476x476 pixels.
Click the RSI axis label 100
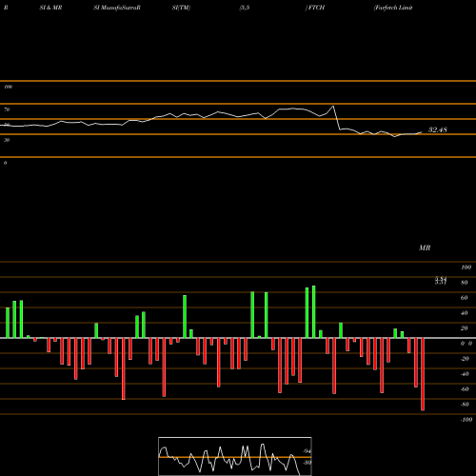[x=8, y=87]
